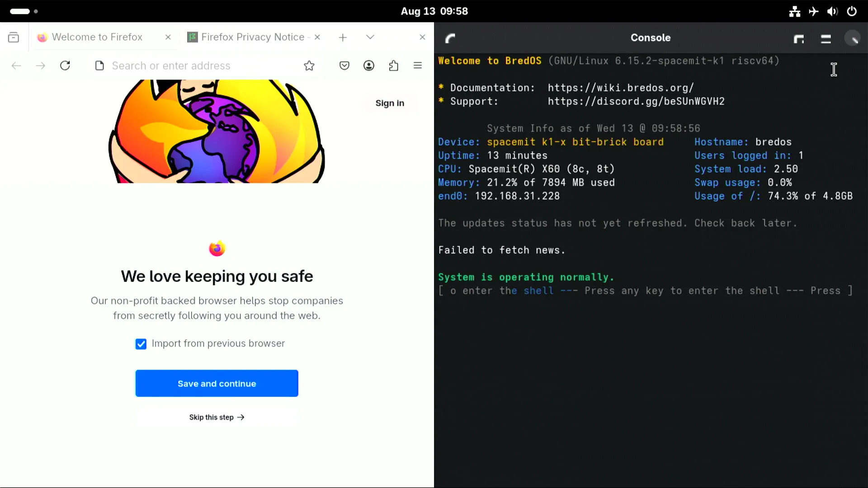Image resolution: width=868 pixels, height=488 pixels.
Task: Open the Firefox account icon
Action: [x=369, y=66]
